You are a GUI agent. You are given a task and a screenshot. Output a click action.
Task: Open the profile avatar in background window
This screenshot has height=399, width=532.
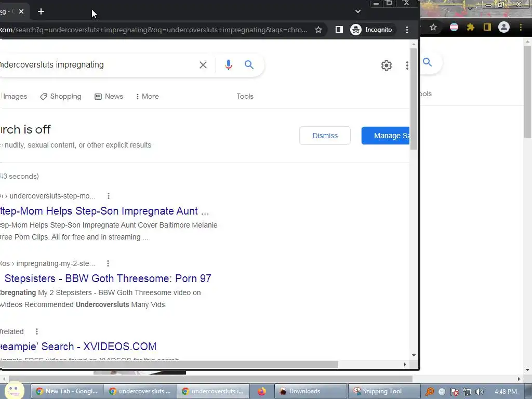tap(504, 27)
